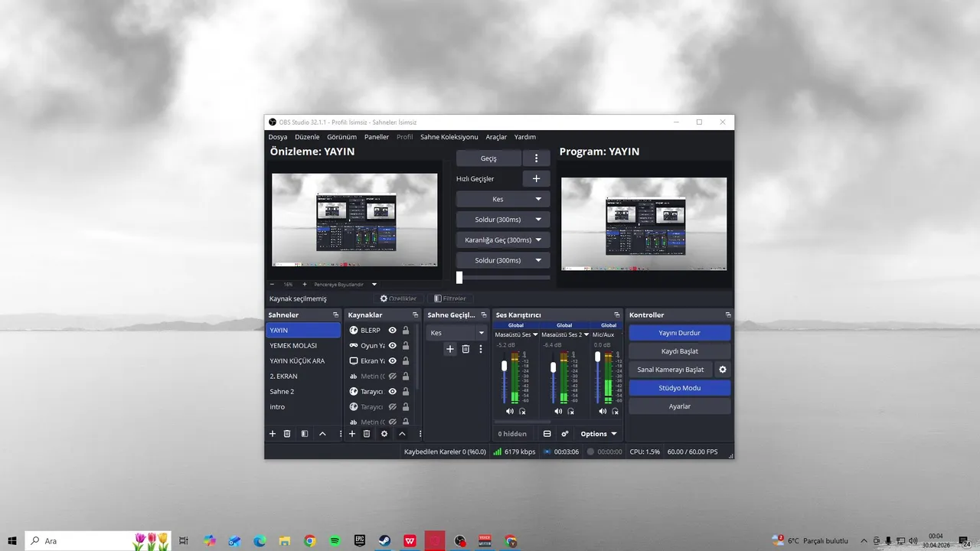Open the Sahne Koleksiyonu menu
The image size is (980, 551).
click(x=449, y=137)
